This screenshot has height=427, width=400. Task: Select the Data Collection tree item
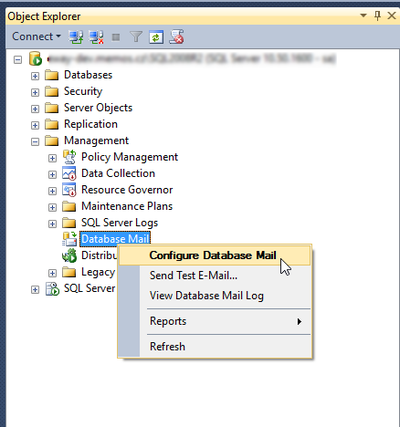[118, 173]
